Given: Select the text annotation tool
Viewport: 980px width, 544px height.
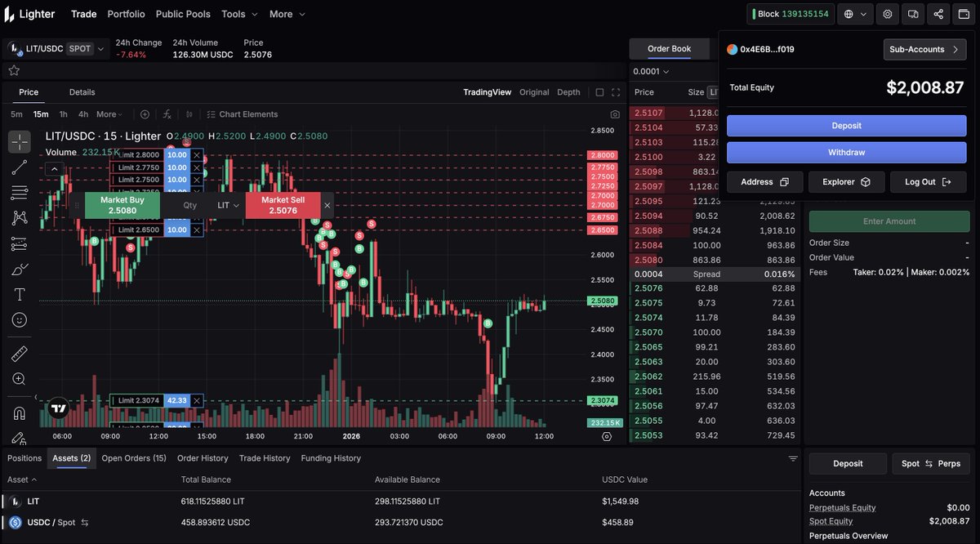Looking at the screenshot, I should (20, 294).
